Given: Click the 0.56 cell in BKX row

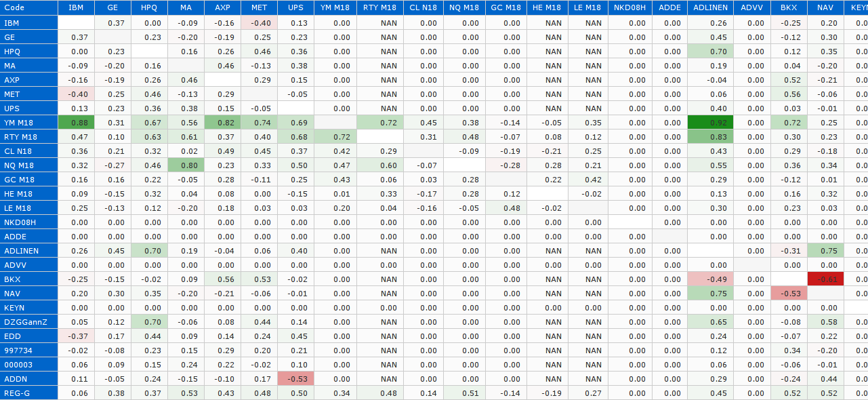Looking at the screenshot, I should [x=222, y=279].
